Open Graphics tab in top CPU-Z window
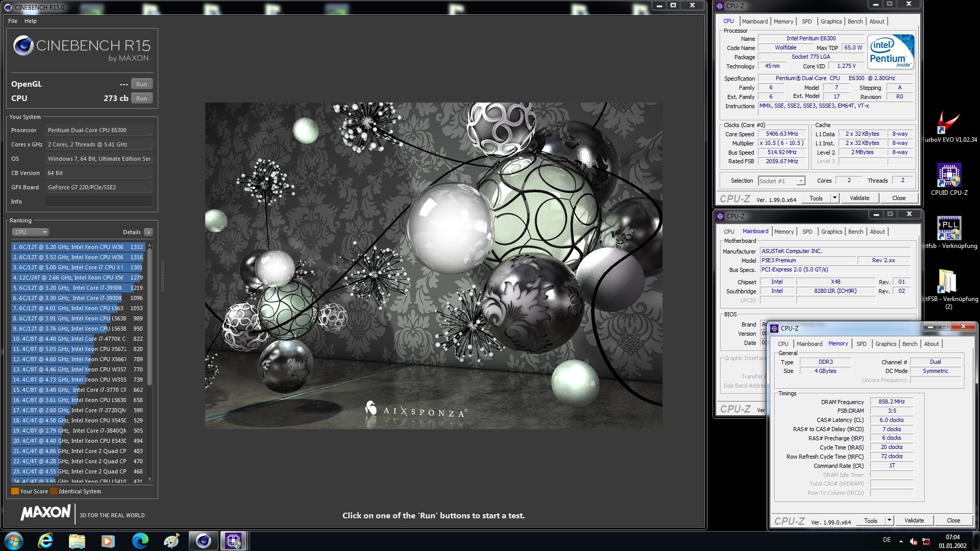The width and height of the screenshot is (980, 551). 831,21
